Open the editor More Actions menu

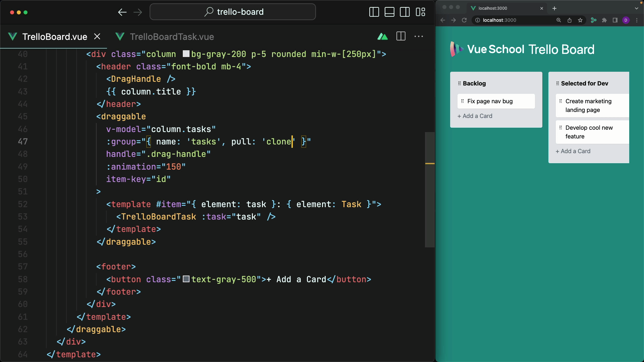click(419, 36)
